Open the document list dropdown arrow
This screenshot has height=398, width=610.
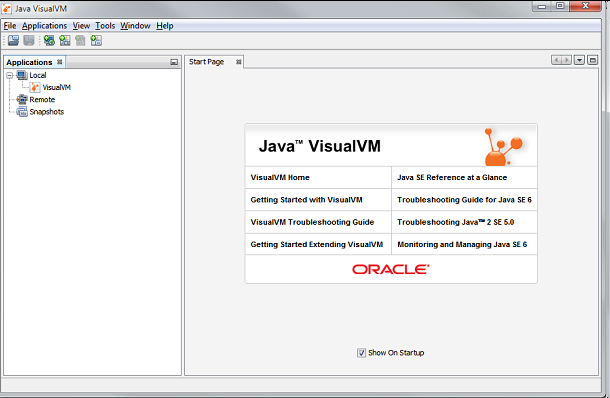(579, 60)
